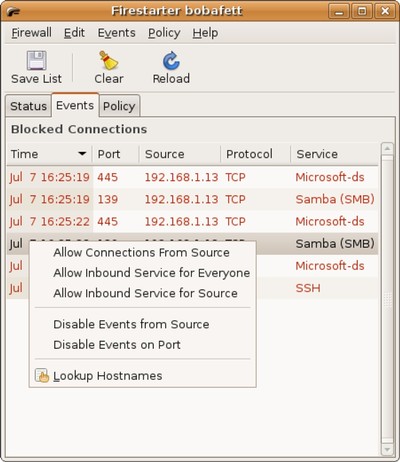Click the Reload arrow icon
Screen dimensions: 400x462
pos(171,60)
